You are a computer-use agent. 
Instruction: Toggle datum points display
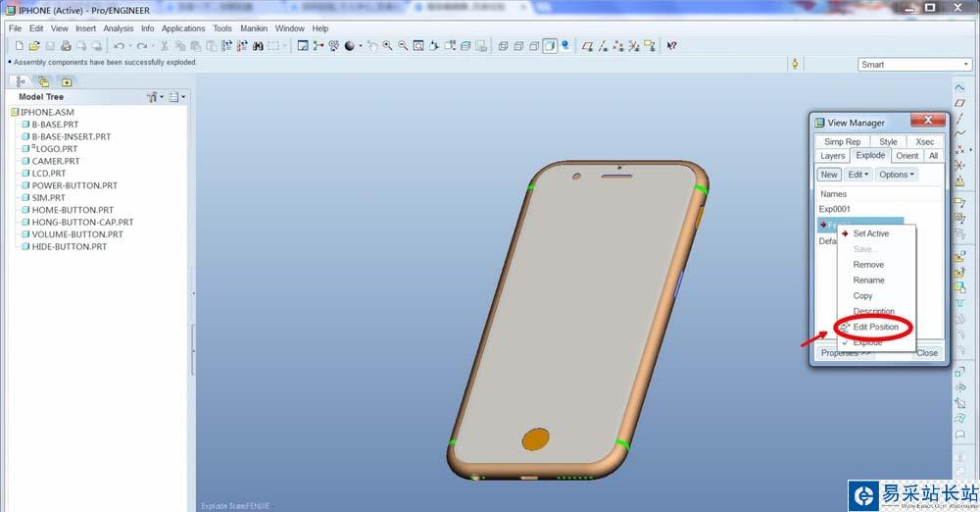(618, 46)
